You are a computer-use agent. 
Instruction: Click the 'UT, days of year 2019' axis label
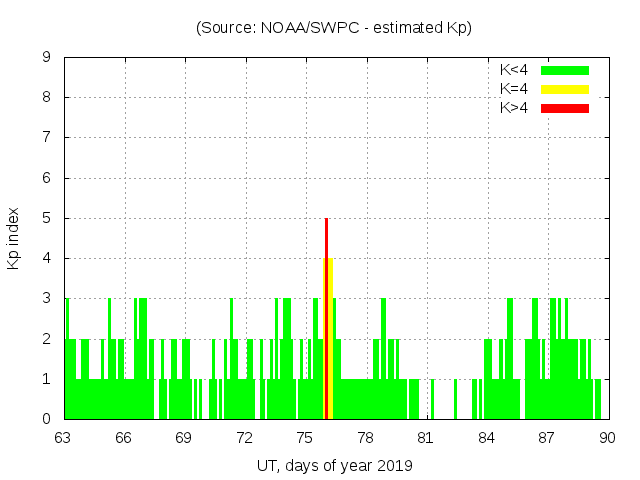coord(334,465)
